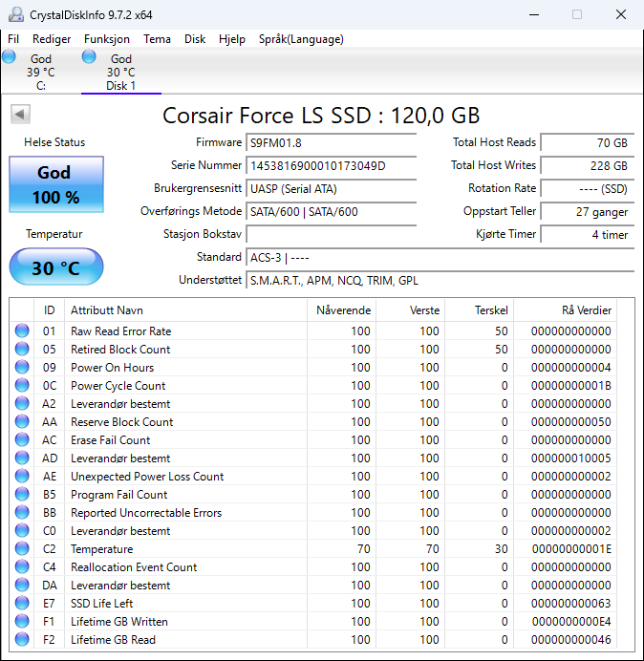The image size is (644, 661).
Task: Minimize the CrystalDiskInfo window
Action: (534, 14)
